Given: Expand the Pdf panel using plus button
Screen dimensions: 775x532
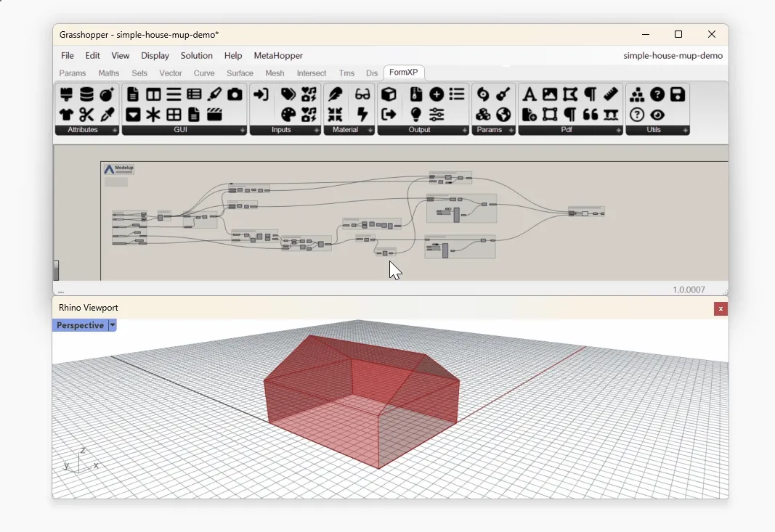Looking at the screenshot, I should click(x=618, y=131).
